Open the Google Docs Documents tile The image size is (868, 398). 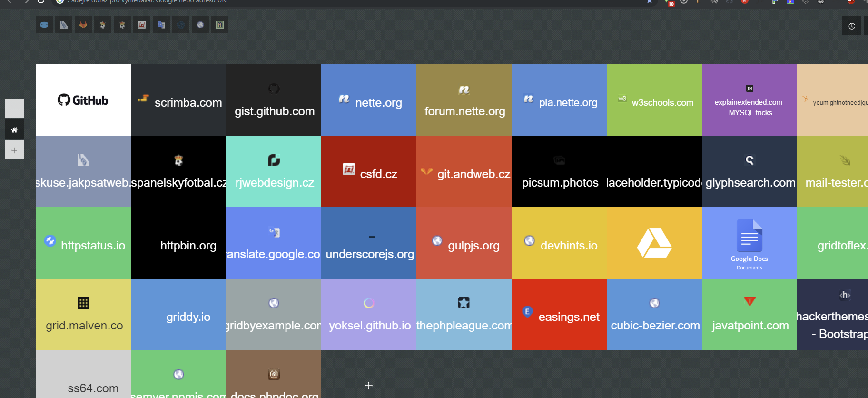point(750,243)
